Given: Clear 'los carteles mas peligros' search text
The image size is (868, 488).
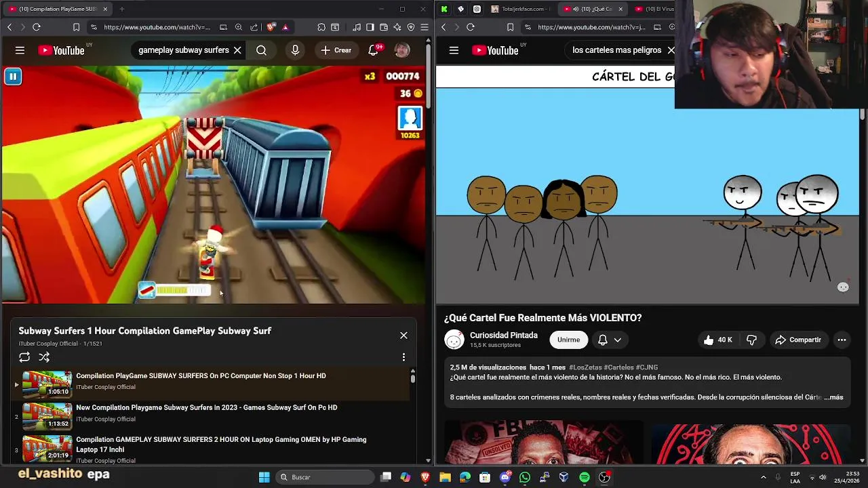Looking at the screenshot, I should (671, 50).
